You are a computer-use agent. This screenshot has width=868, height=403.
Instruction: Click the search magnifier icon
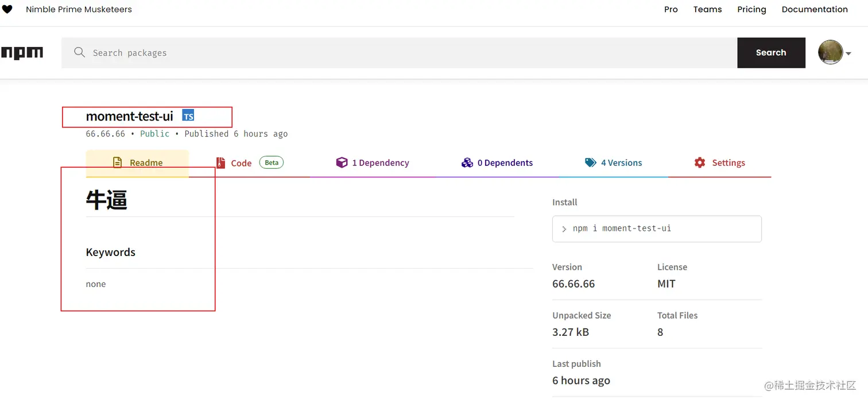tap(80, 53)
